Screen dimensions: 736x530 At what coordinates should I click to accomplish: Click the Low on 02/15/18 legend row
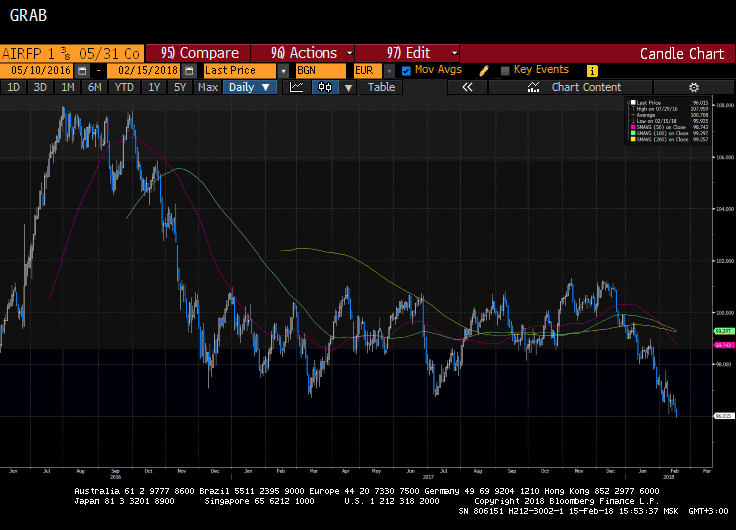[x=670, y=121]
